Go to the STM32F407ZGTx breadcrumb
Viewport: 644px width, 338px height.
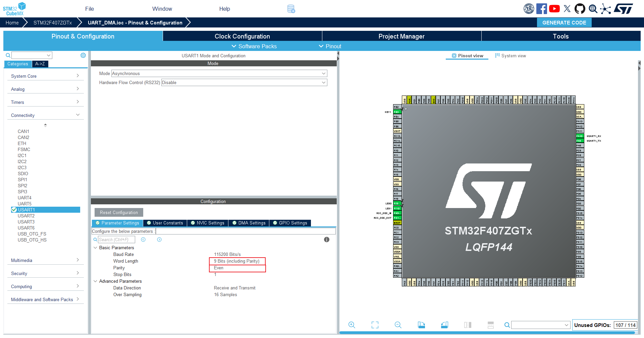pyautogui.click(x=53, y=23)
